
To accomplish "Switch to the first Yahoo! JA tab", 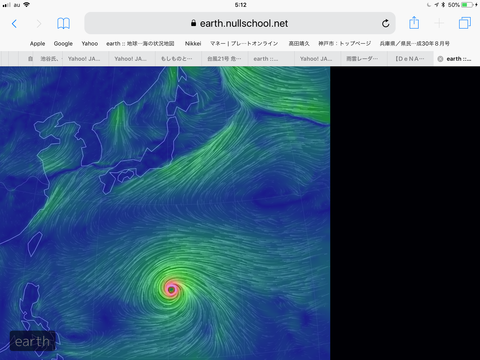I will tap(84, 59).
